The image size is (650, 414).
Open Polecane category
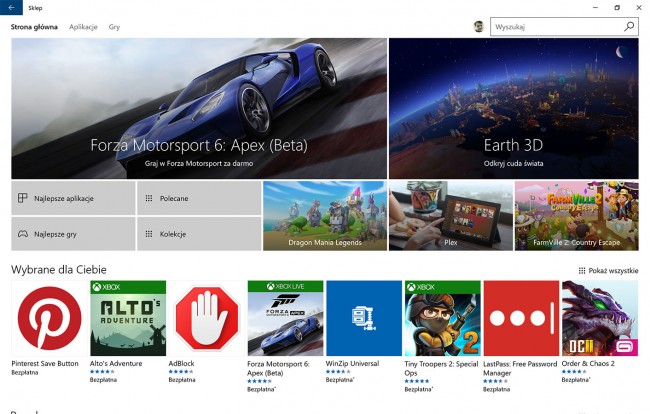coord(199,198)
